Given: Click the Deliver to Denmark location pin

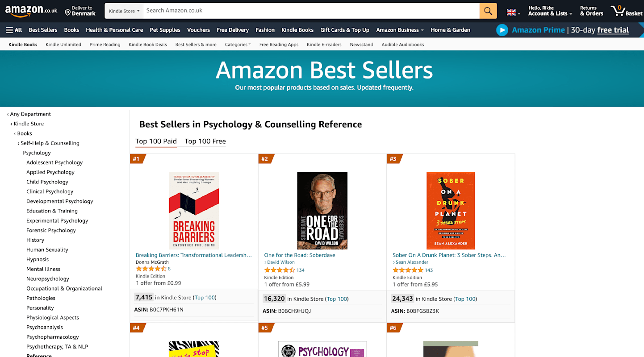Looking at the screenshot, I should point(68,12).
